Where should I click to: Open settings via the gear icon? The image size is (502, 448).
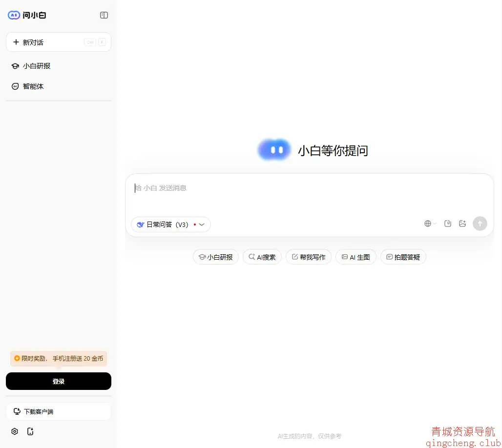click(x=14, y=431)
